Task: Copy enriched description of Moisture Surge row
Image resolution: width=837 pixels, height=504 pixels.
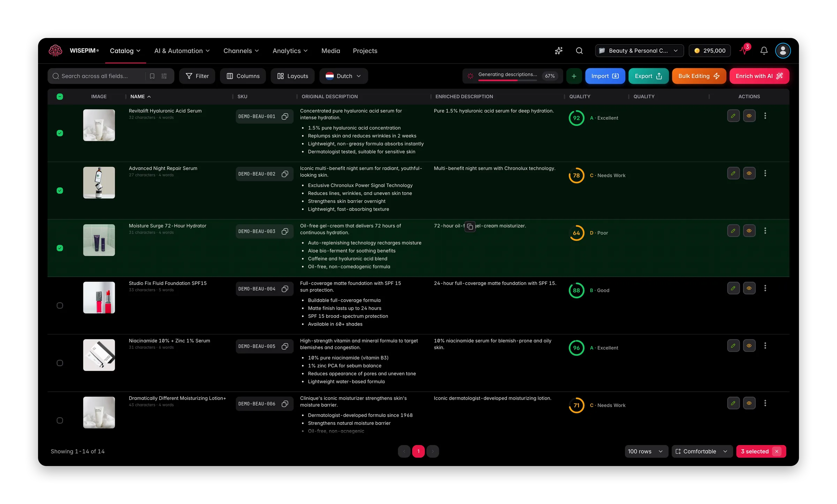Action: pos(470,227)
